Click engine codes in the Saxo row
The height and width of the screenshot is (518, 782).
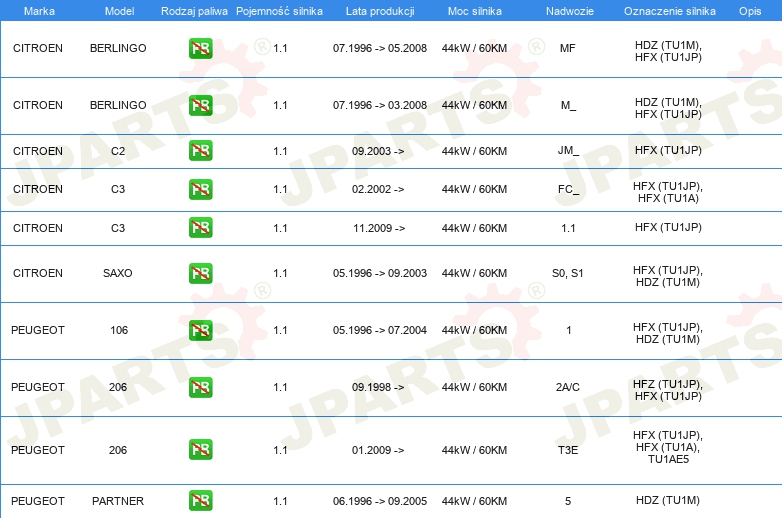coord(668,276)
